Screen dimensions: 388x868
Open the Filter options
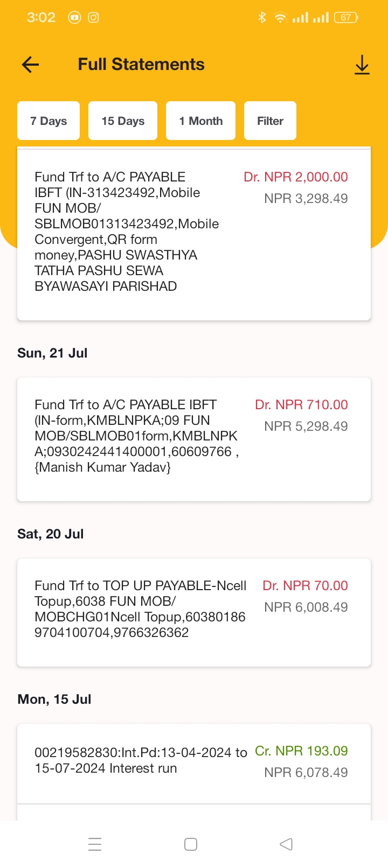coord(270,121)
